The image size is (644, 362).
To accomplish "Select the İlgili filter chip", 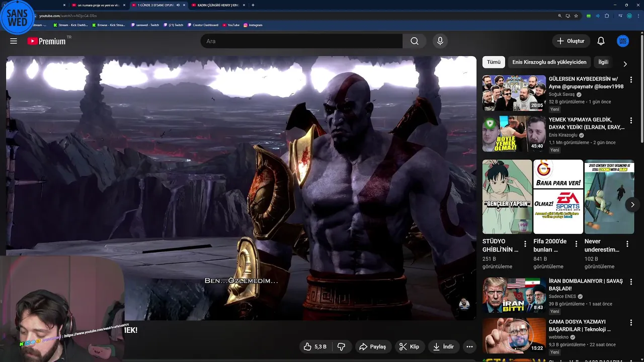I will coord(603,62).
